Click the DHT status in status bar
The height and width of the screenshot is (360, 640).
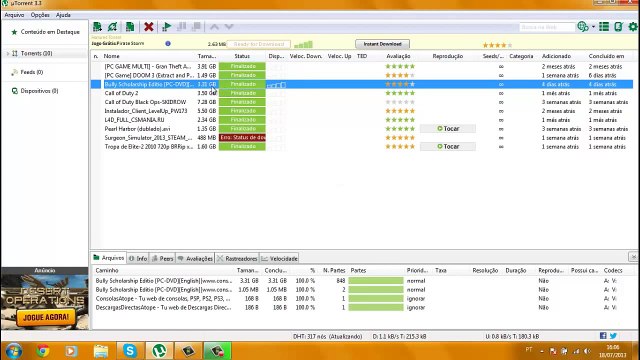[327, 336]
